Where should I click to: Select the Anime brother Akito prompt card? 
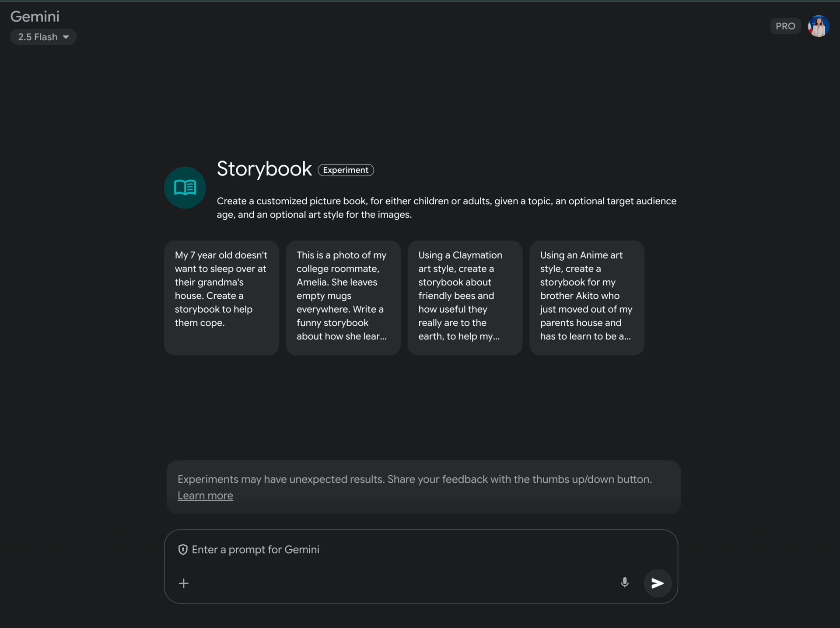pyautogui.click(x=586, y=297)
